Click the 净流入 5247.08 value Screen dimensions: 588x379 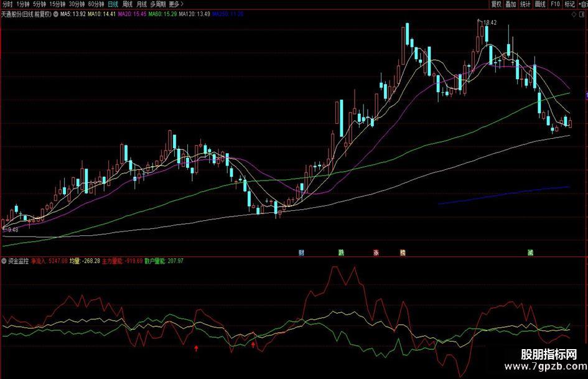[x=49, y=261]
